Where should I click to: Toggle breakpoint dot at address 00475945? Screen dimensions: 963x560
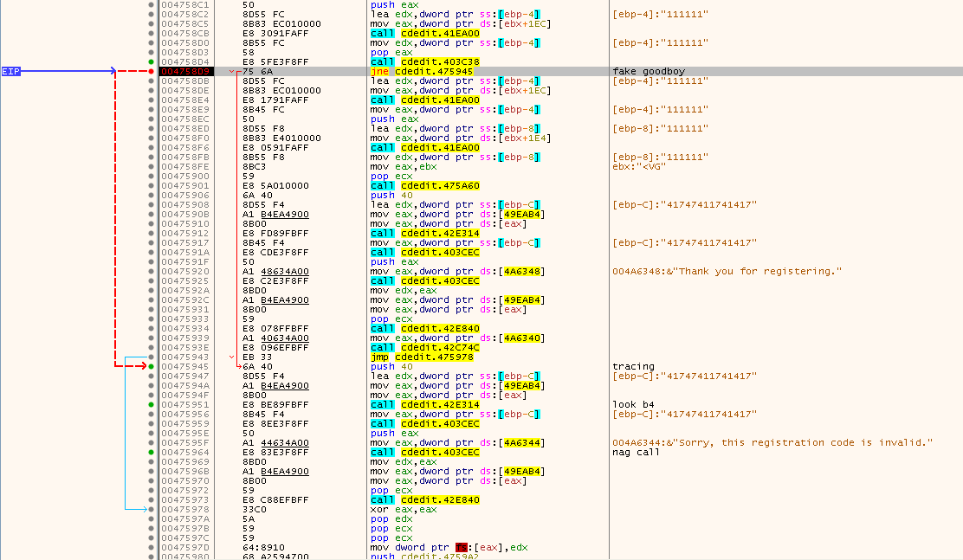(152, 366)
